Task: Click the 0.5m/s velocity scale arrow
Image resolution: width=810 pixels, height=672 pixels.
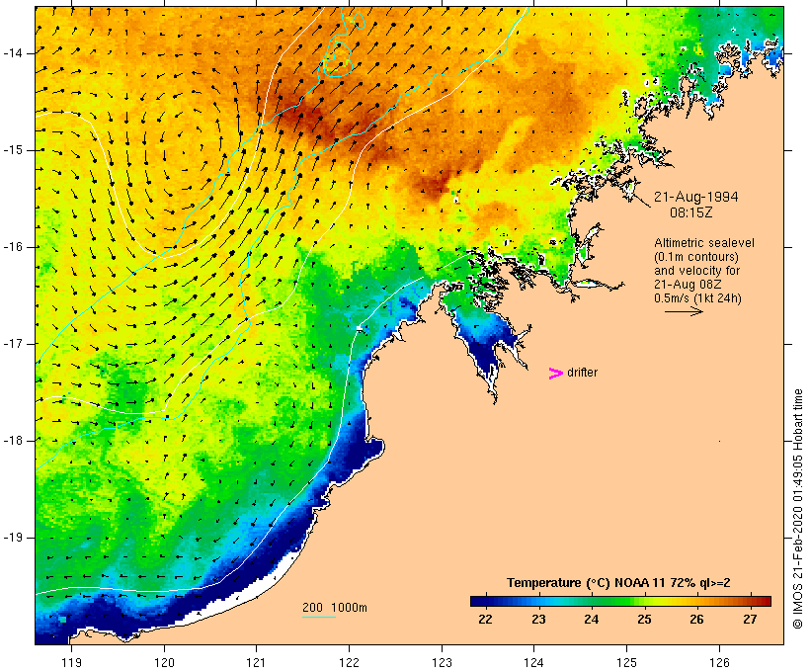Action: [x=684, y=311]
